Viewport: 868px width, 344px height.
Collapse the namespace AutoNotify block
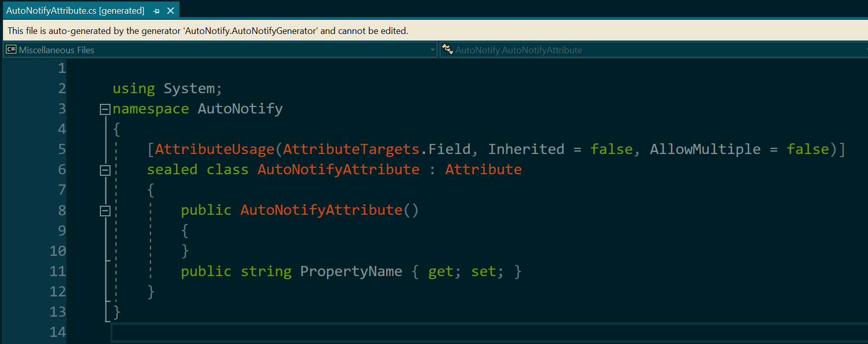pyautogui.click(x=105, y=109)
